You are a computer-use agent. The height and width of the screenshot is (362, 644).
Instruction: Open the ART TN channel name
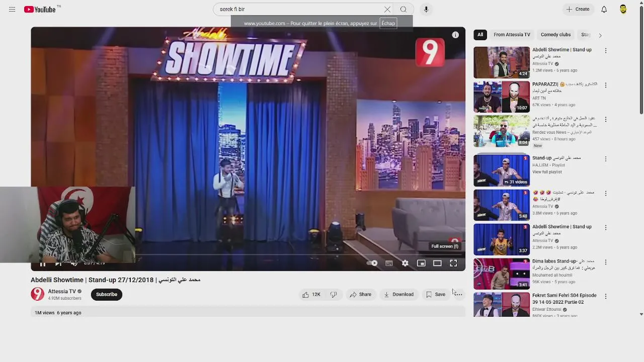(x=539, y=99)
